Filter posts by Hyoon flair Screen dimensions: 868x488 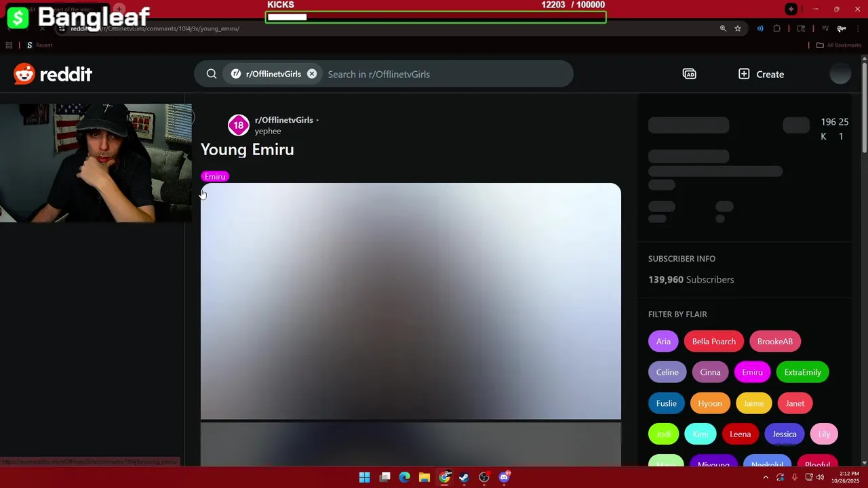710,403
